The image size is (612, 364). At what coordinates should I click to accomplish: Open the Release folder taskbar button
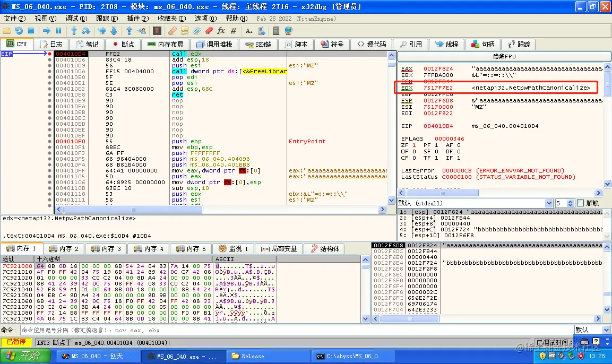pos(268,356)
